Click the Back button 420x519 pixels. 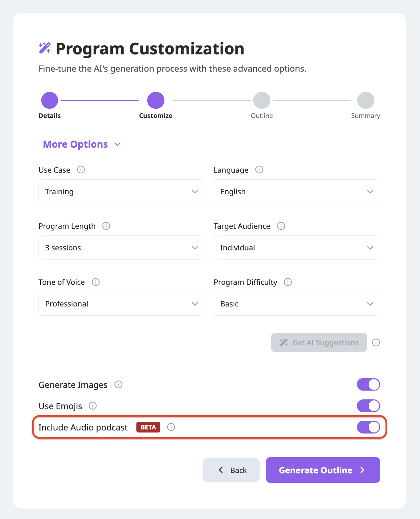point(231,470)
